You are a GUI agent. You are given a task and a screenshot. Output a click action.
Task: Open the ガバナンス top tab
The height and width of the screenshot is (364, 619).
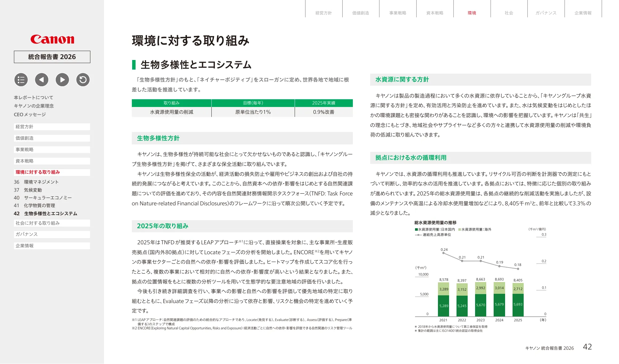[x=546, y=13]
